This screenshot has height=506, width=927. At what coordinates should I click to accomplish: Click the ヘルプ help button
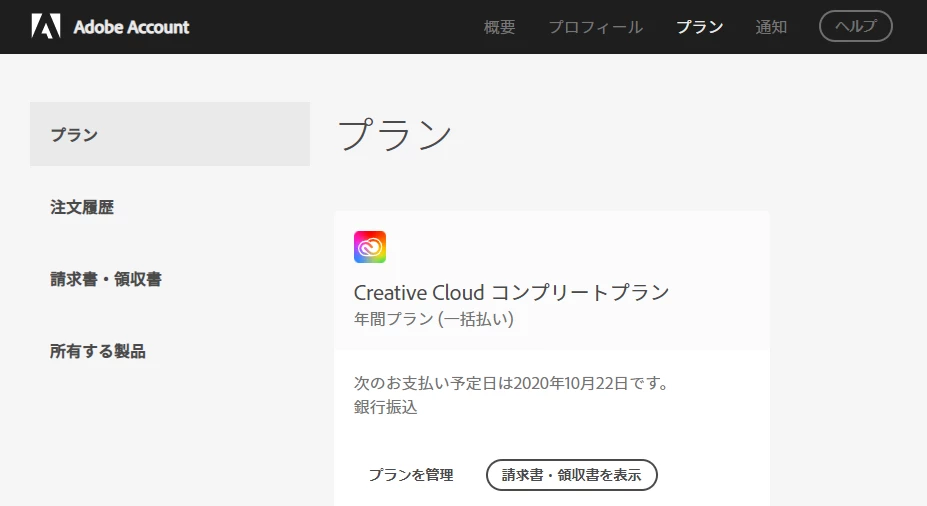pos(855,26)
